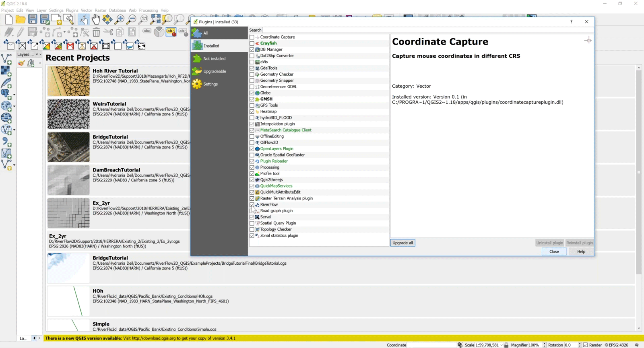This screenshot has width=644, height=348.
Task: Enable the Coordinate Capture plugin checkbox
Action: click(252, 37)
